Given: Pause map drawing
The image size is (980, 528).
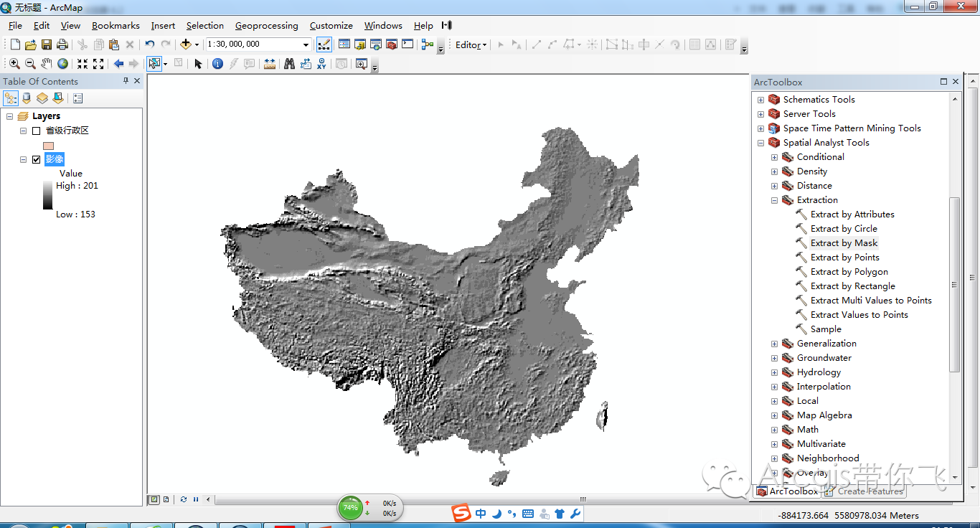Looking at the screenshot, I should (x=196, y=499).
